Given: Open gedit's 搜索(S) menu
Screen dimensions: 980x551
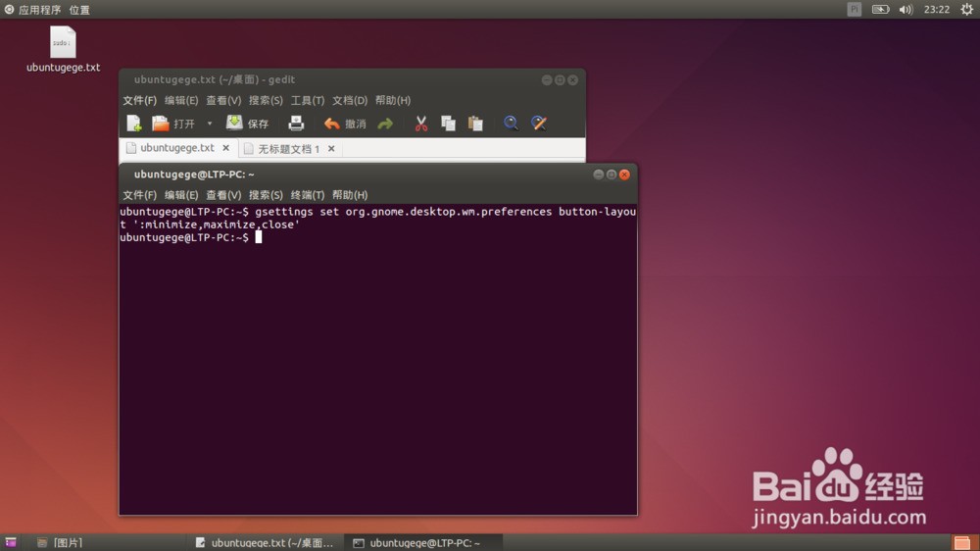Looking at the screenshot, I should coord(266,100).
